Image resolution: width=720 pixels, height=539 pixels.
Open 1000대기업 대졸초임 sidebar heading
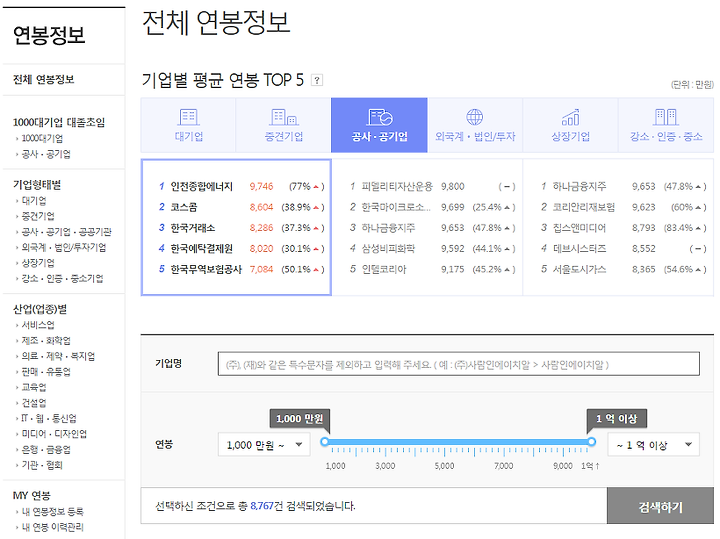59,122
